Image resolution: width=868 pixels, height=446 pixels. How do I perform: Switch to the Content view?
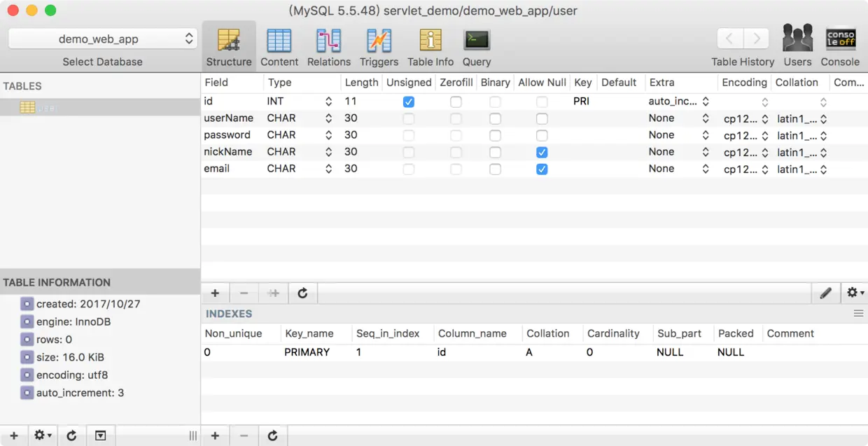click(x=279, y=47)
